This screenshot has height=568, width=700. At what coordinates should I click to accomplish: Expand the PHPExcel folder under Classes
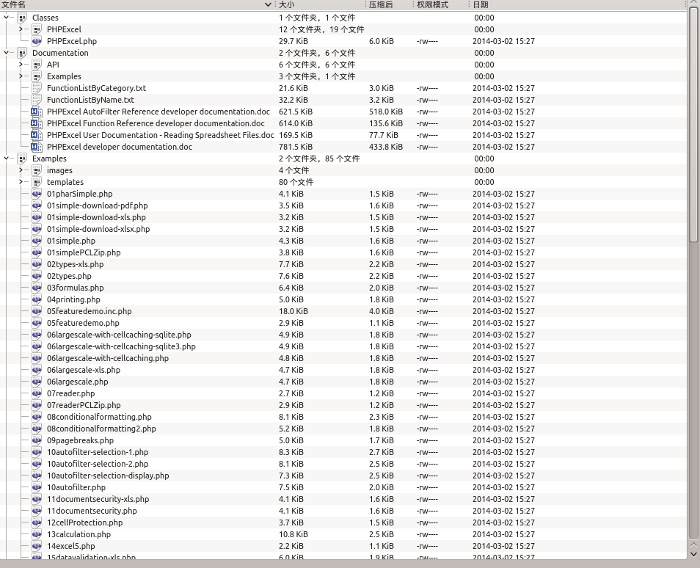tap(21, 29)
